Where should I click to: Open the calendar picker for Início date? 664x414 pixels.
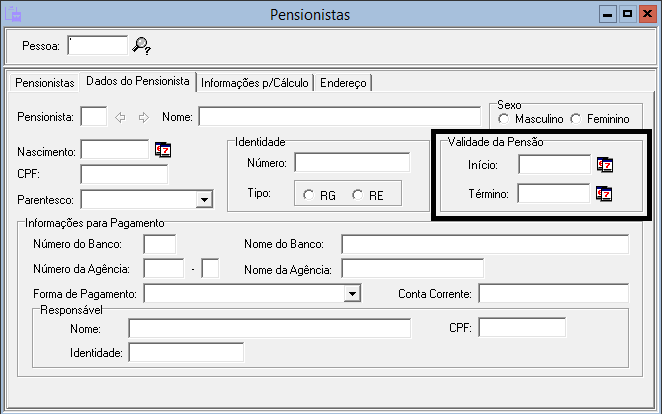coord(605,164)
